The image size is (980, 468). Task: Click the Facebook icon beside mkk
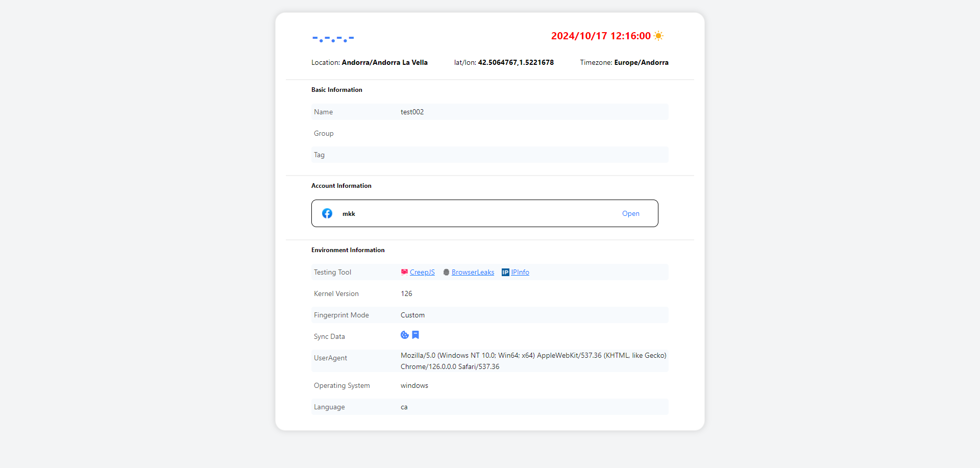pos(327,213)
